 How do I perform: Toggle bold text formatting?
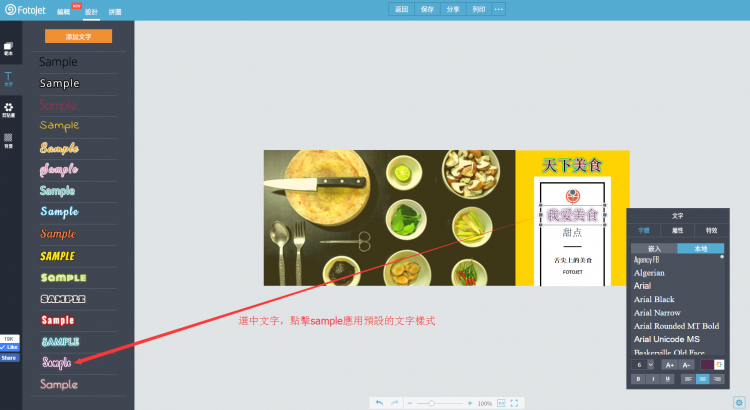click(x=638, y=379)
